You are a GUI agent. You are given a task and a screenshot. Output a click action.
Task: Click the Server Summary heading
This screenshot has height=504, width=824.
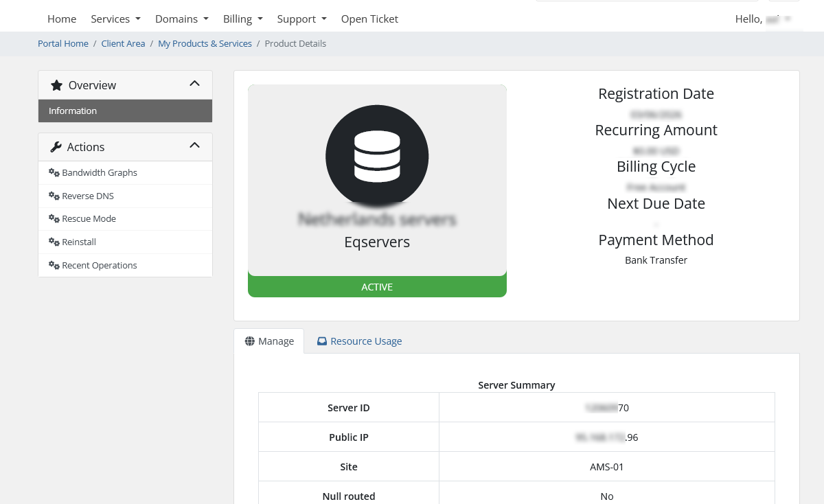[516, 385]
